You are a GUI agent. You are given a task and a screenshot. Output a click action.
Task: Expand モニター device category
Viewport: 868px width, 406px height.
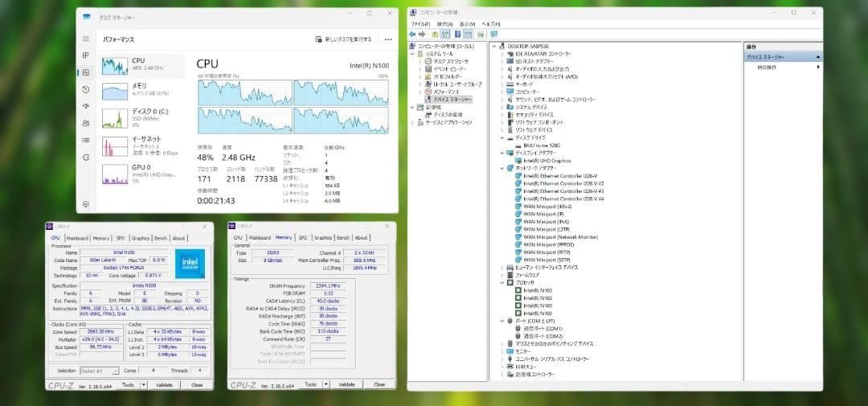point(502,351)
